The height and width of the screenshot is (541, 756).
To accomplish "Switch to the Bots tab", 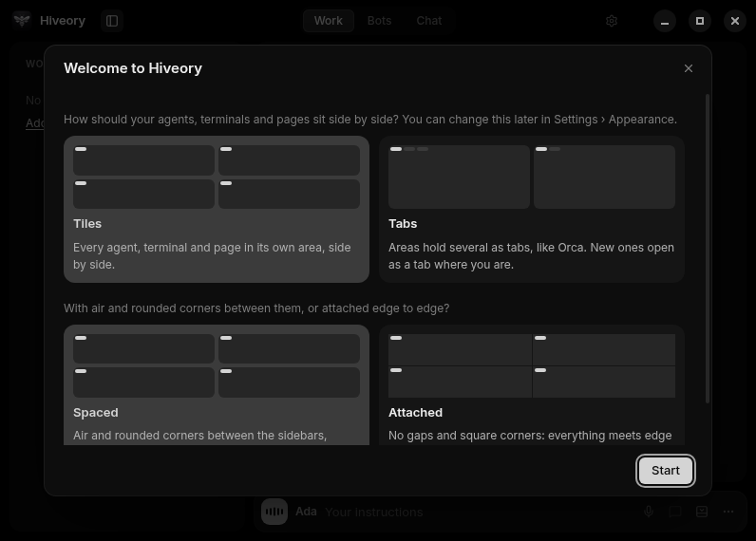I will coord(380,21).
